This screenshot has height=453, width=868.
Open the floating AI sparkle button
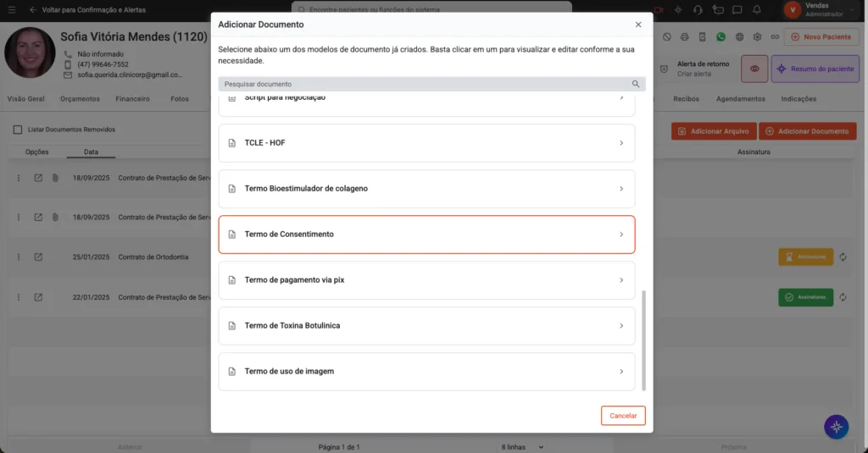tap(836, 427)
